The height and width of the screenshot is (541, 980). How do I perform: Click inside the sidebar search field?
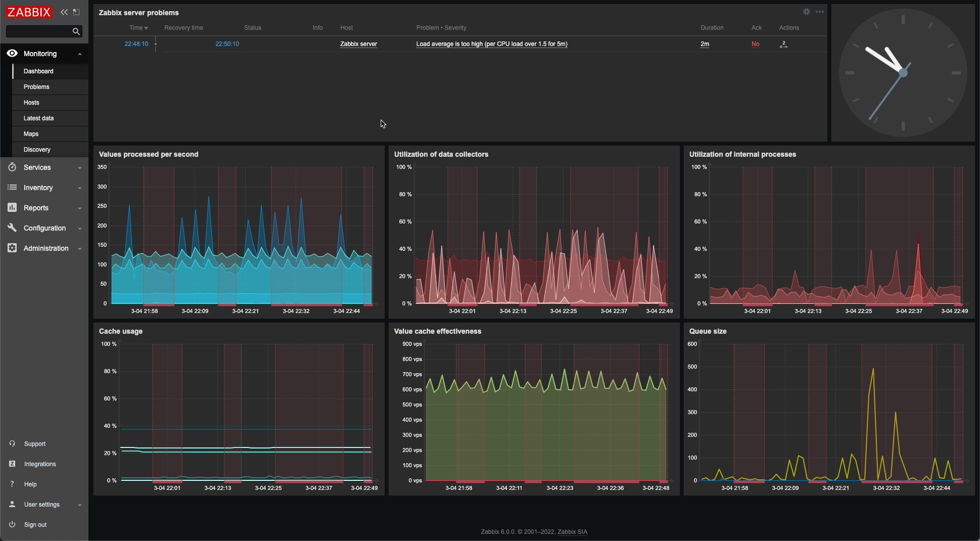pos(38,31)
